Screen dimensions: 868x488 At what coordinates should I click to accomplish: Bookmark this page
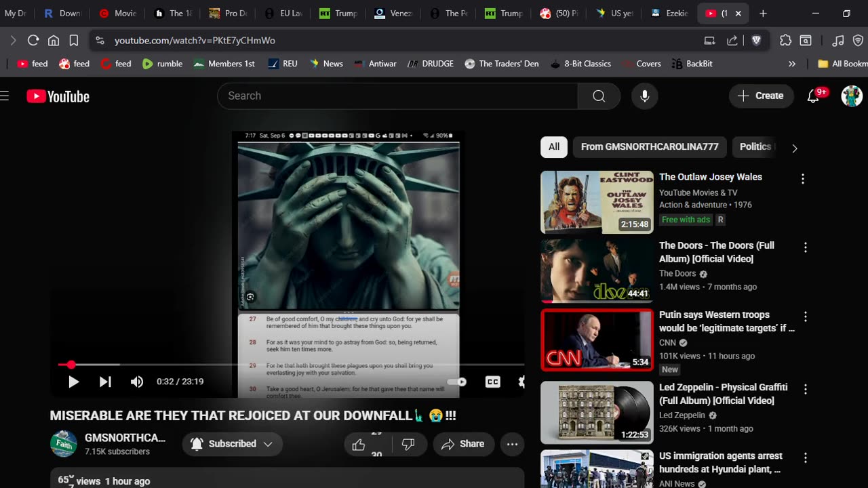[x=74, y=41]
